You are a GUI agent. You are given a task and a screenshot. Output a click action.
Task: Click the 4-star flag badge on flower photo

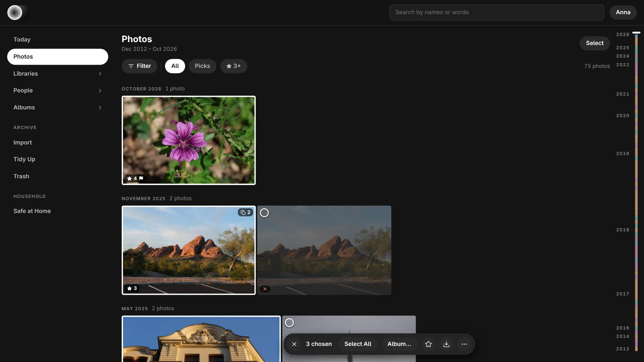coord(135,178)
